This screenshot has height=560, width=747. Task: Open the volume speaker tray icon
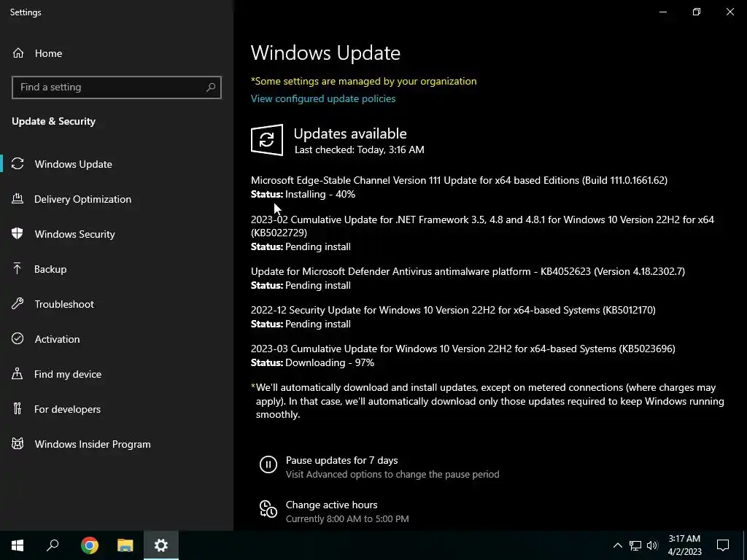tap(652, 545)
